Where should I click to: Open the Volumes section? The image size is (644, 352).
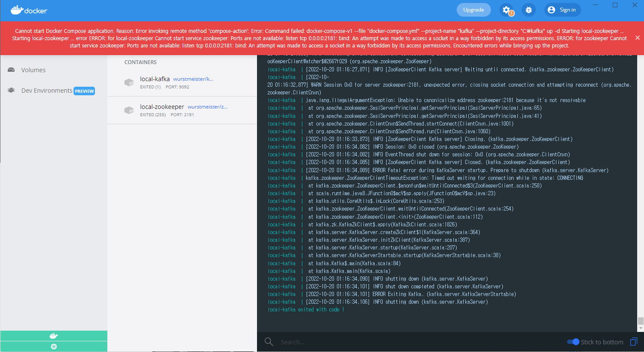pos(33,70)
